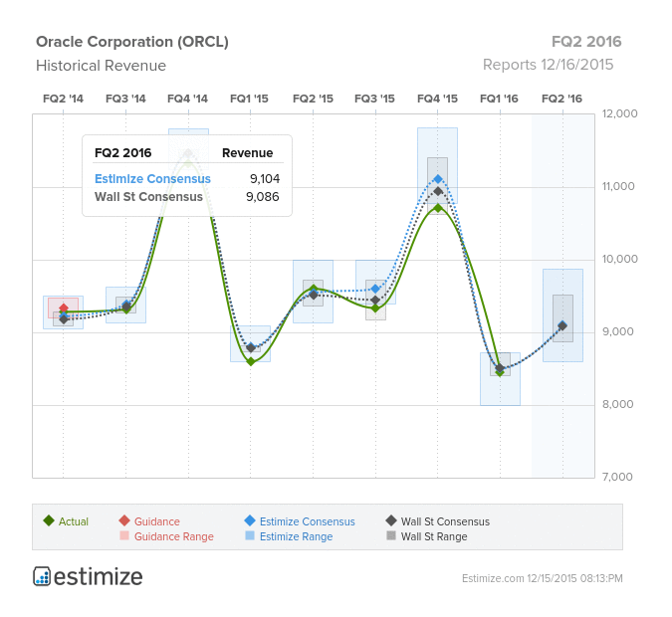Click the FQ2 '15 green actual data point

314,289
